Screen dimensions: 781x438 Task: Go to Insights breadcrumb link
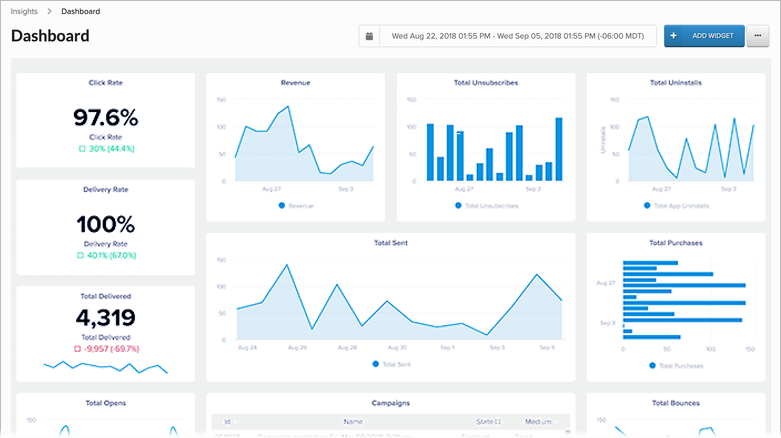24,11
